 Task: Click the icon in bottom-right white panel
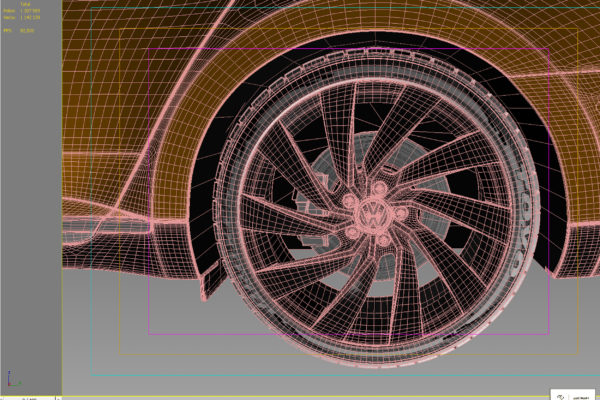click(x=560, y=397)
